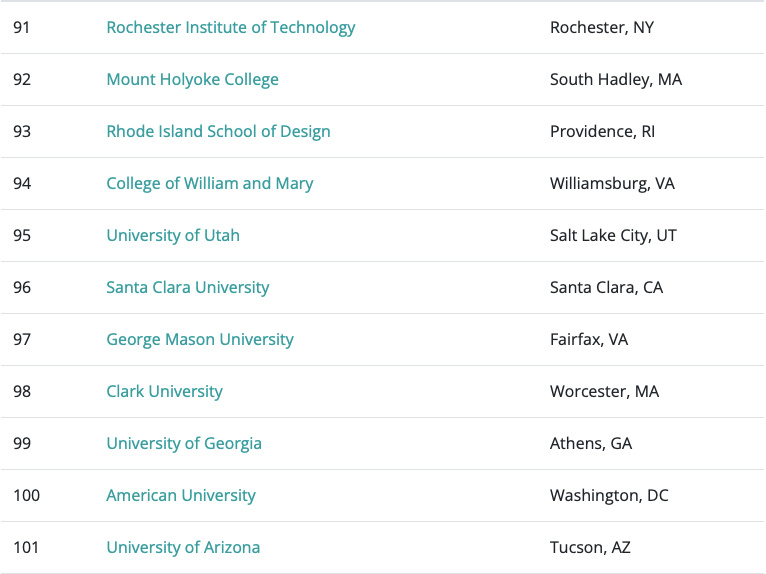Click the Tucson, AZ location text
The image size is (766, 574).
(590, 548)
